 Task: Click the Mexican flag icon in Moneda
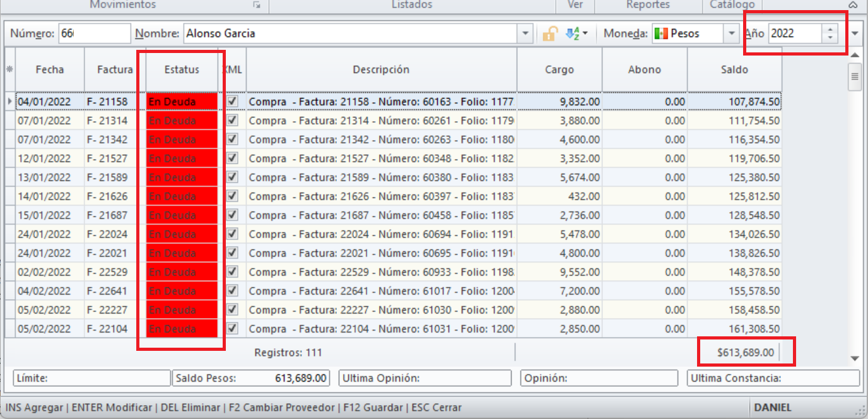(660, 33)
